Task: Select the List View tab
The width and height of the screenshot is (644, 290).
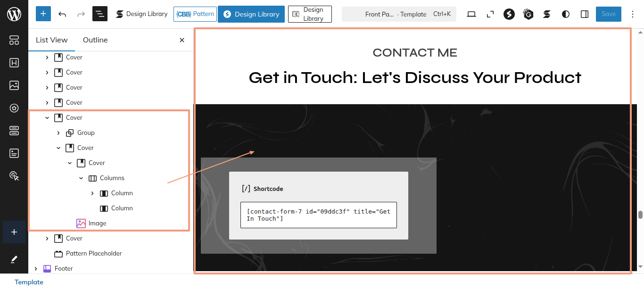Action: click(52, 40)
